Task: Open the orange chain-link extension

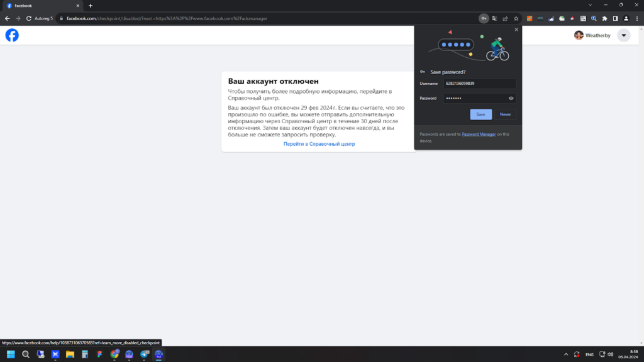Action: (530, 18)
